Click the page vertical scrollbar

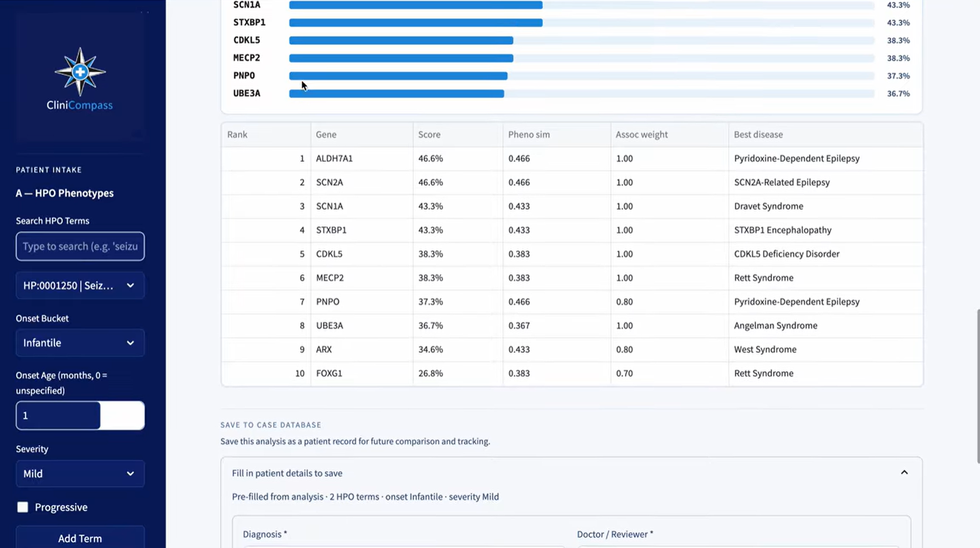[x=977, y=386]
